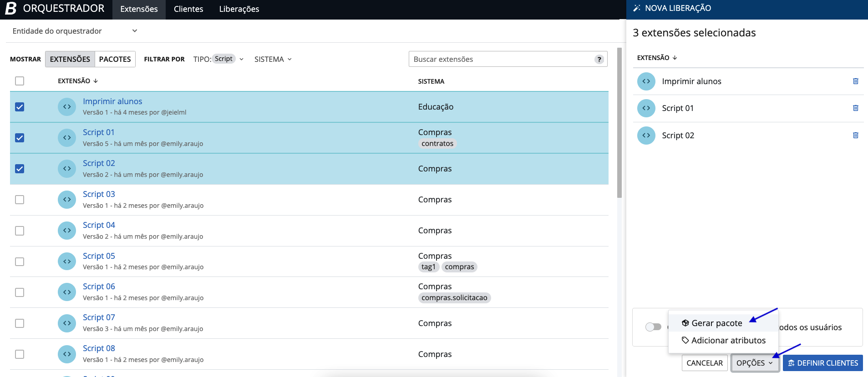Select Adicionar atributos menu option
The width and height of the screenshot is (868, 377).
[723, 340]
